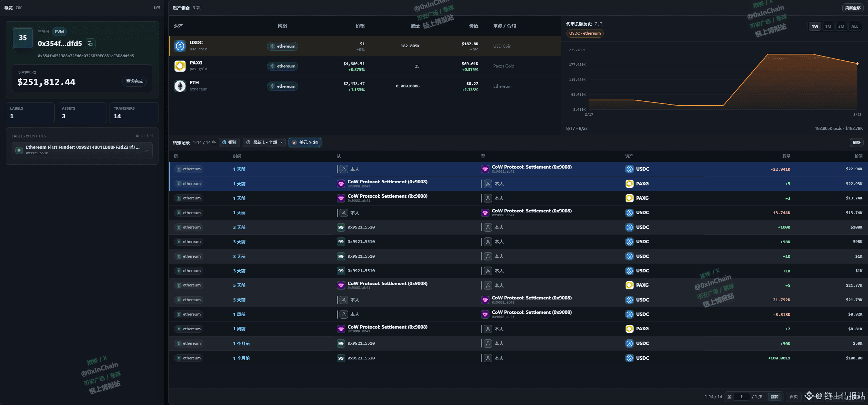Remove the USD ≥ $1 filter chip
The width and height of the screenshot is (868, 405).
pyautogui.click(x=294, y=143)
